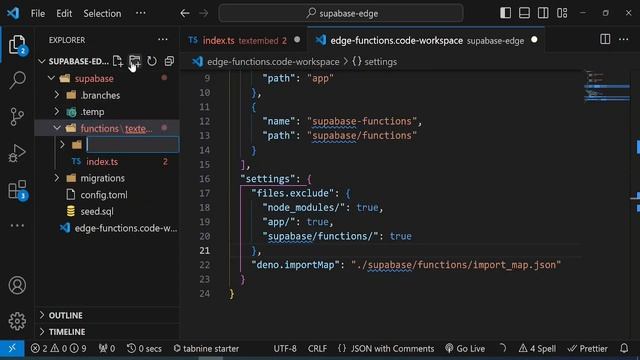Click the supabase-edge command center search
Viewport: 640px width, 360px height.
click(x=341, y=13)
